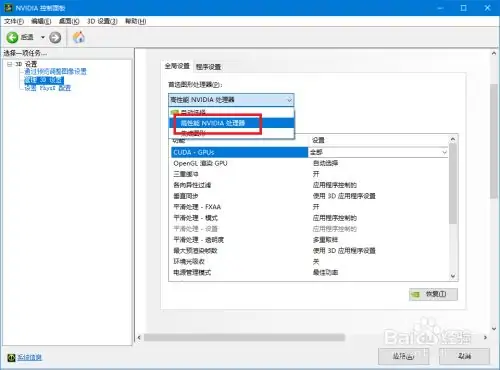Image resolution: width=500 pixels, height=370 pixels.
Task: Choose 集成图形 from the processor list
Action: (232, 133)
